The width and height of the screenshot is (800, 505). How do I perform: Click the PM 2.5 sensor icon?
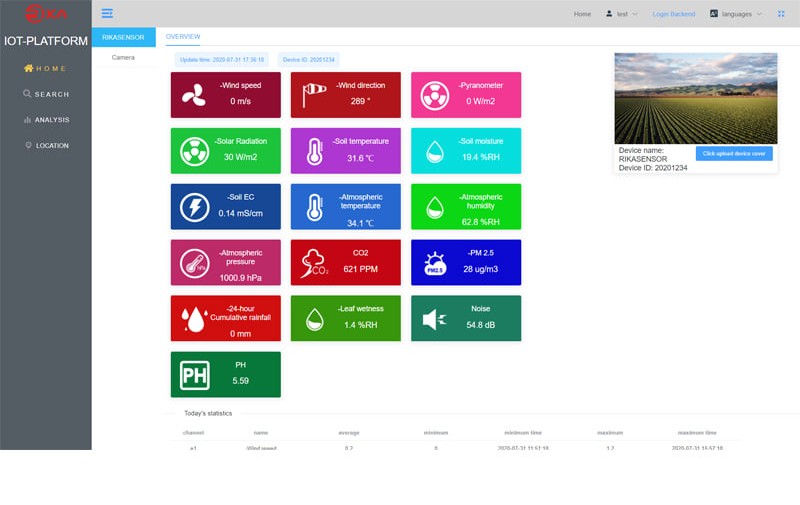pyautogui.click(x=435, y=263)
